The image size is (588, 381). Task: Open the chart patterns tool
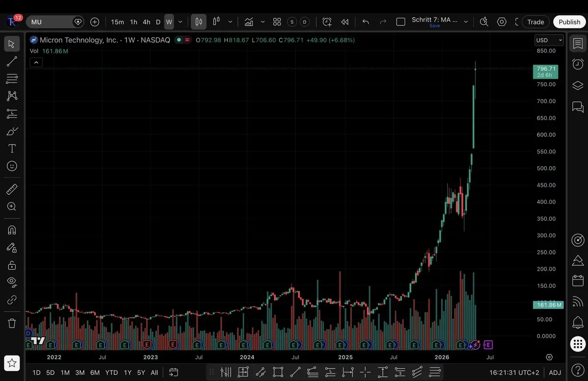pyautogui.click(x=12, y=96)
